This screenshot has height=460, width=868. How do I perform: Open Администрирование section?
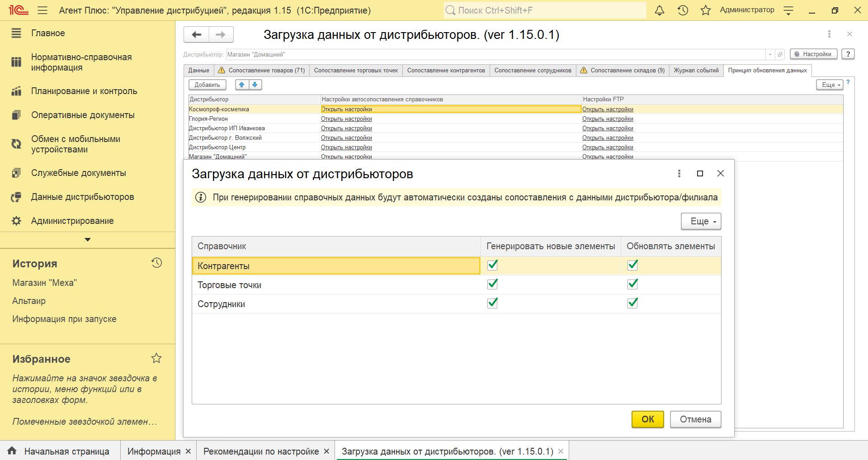point(72,221)
